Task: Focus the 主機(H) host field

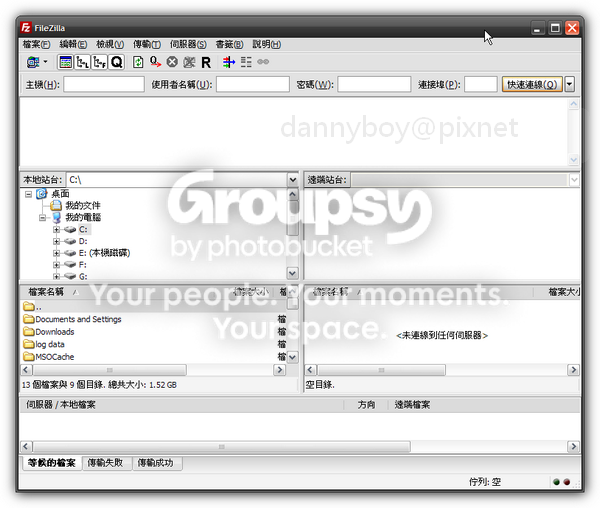Action: click(x=104, y=85)
